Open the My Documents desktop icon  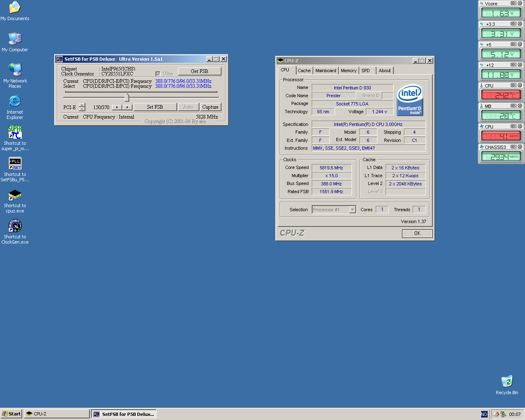point(15,11)
